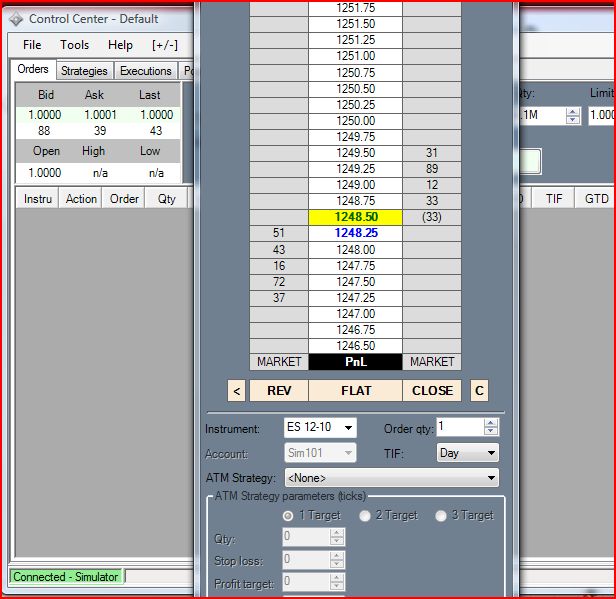The image size is (616, 599).
Task: Click the left MARKET buy button
Action: point(279,362)
